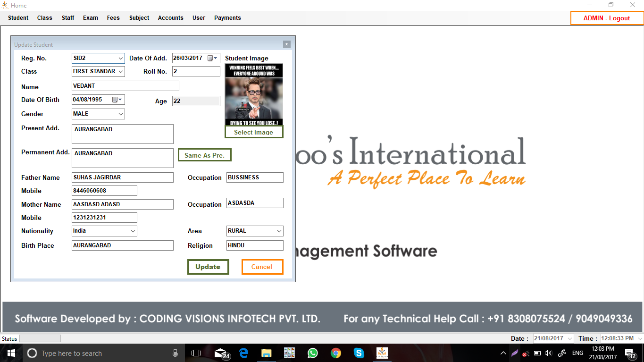The image size is (644, 362).
Task: Click the app logo icon in the title bar
Action: tap(5, 5)
